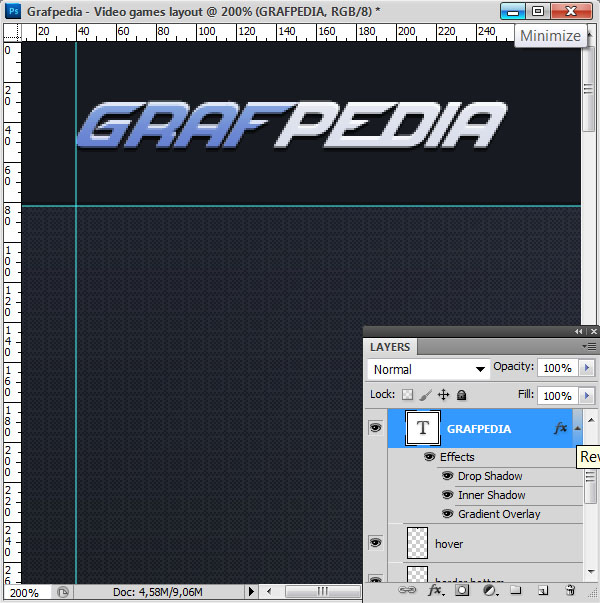Viewport: 600px width, 603px height.
Task: Click the fx icon on GRAFPEDIA layer
Action: 560,428
